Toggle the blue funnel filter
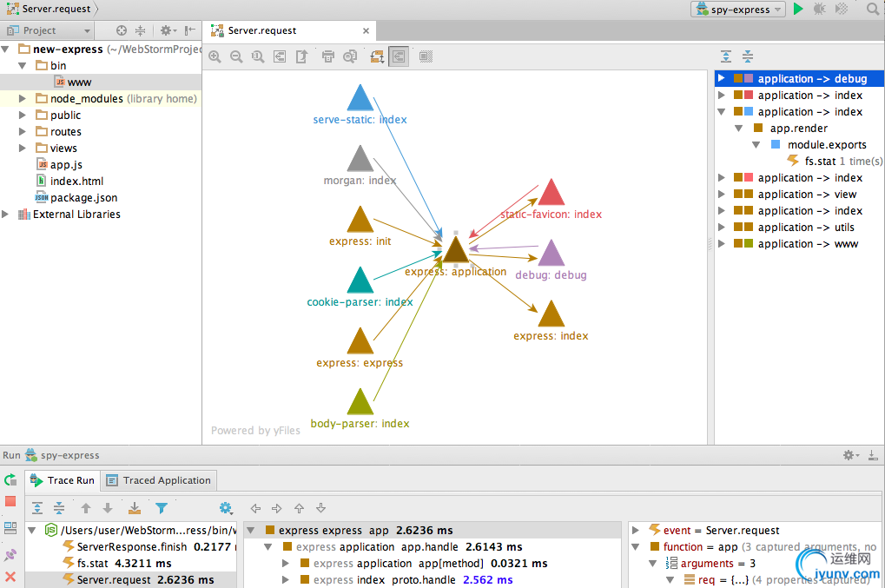 pyautogui.click(x=162, y=508)
